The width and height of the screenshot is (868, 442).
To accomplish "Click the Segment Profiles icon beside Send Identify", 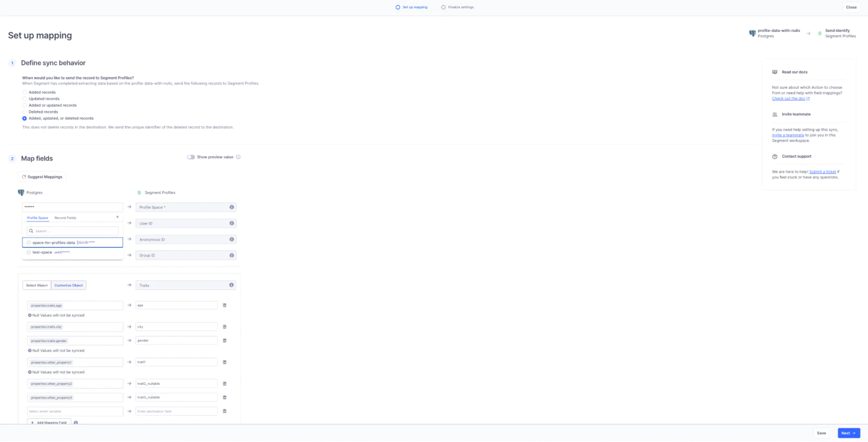I will click(x=820, y=34).
